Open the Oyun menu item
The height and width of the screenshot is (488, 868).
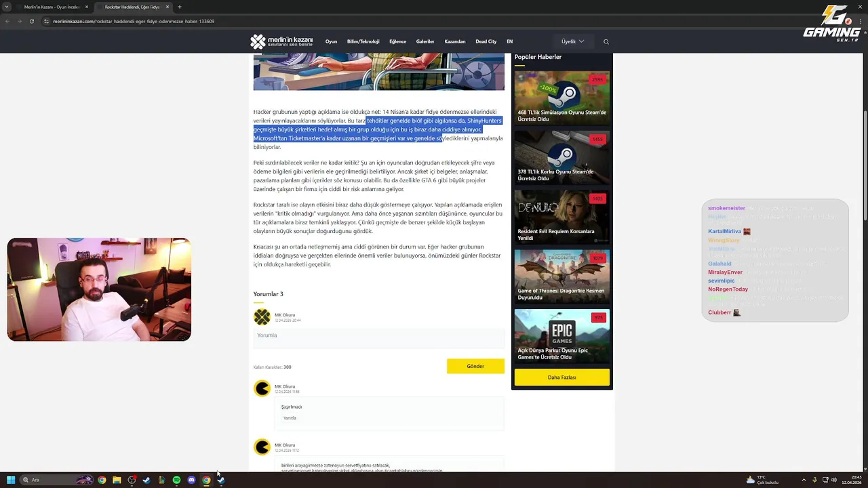click(x=331, y=41)
